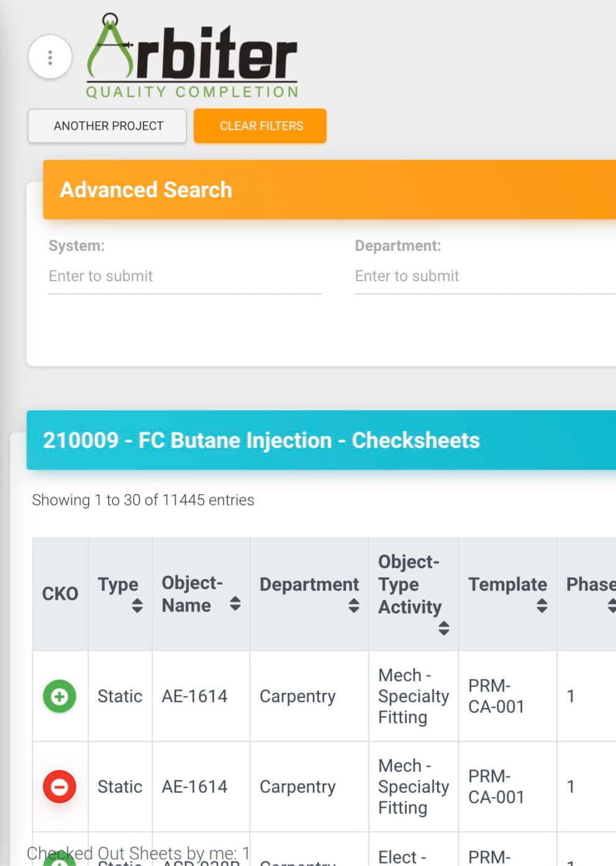Click the Arbiter Quality Completion logo
The image size is (616, 866).
pyautogui.click(x=192, y=57)
